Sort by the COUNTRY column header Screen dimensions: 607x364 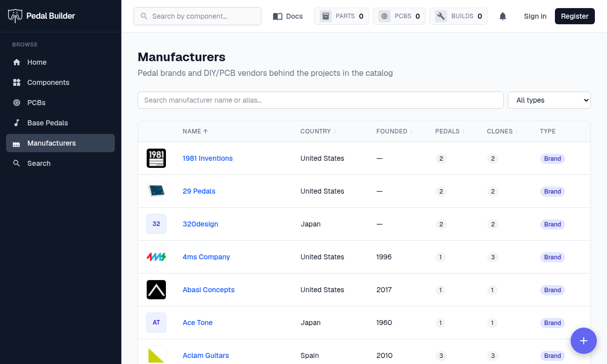pyautogui.click(x=318, y=131)
